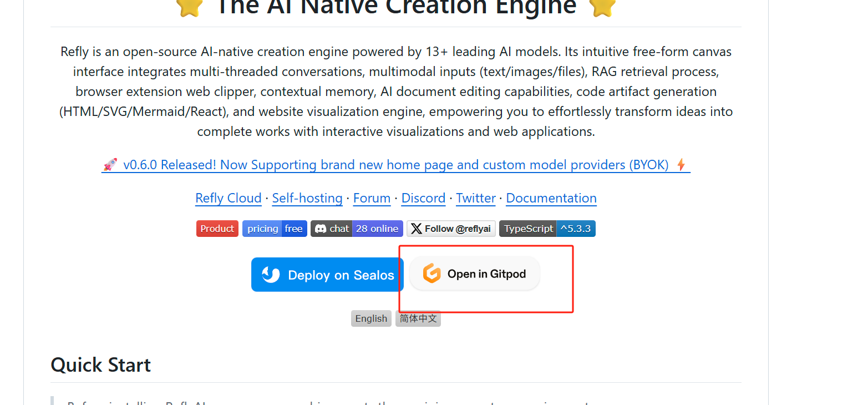Switch README language to 简体中文

point(418,318)
